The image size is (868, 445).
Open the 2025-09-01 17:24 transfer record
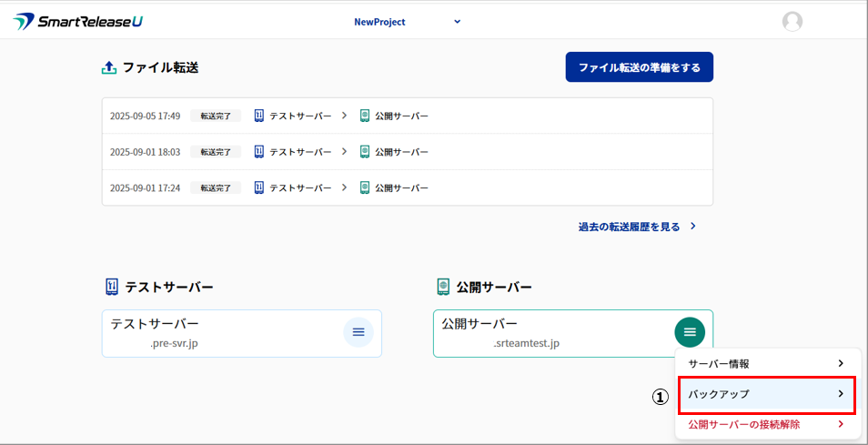(x=407, y=187)
